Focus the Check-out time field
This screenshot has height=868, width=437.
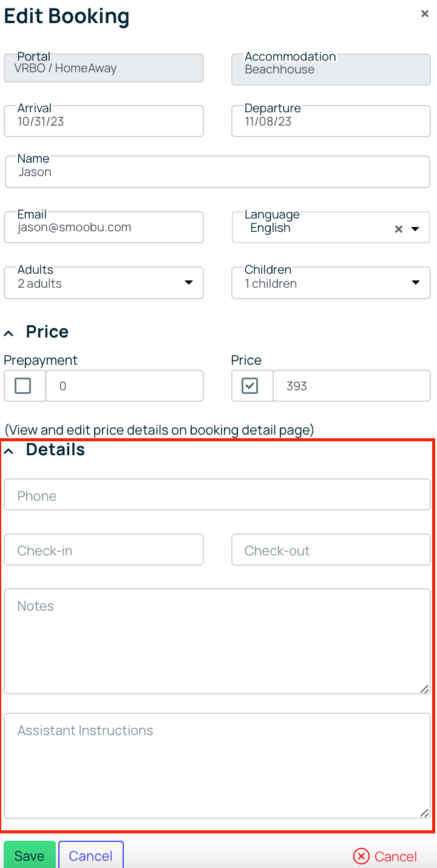click(x=331, y=550)
